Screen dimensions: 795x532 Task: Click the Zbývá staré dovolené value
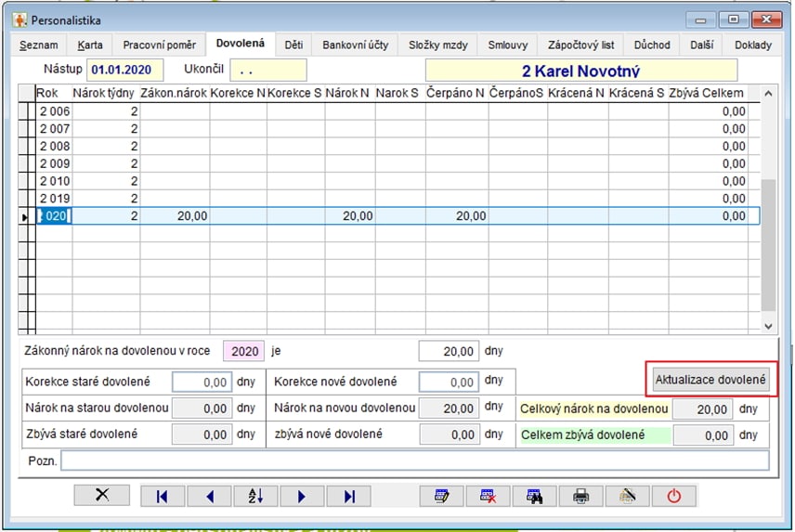tap(202, 435)
